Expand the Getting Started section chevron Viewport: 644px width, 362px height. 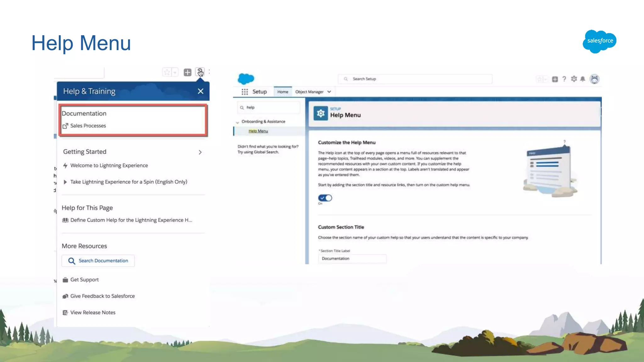[200, 152]
